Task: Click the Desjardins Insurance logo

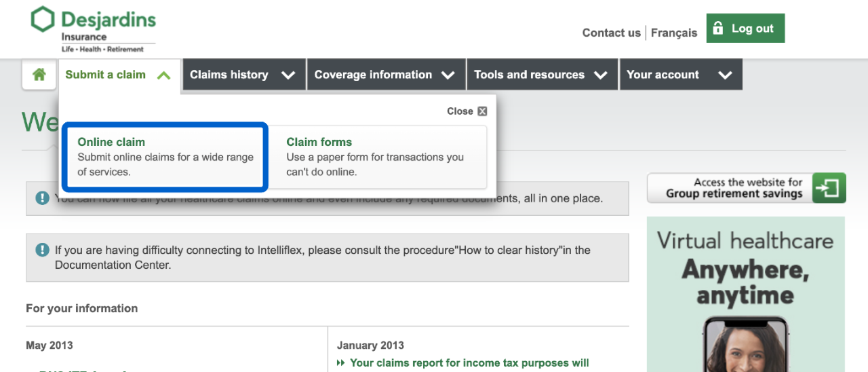Action: tap(94, 30)
